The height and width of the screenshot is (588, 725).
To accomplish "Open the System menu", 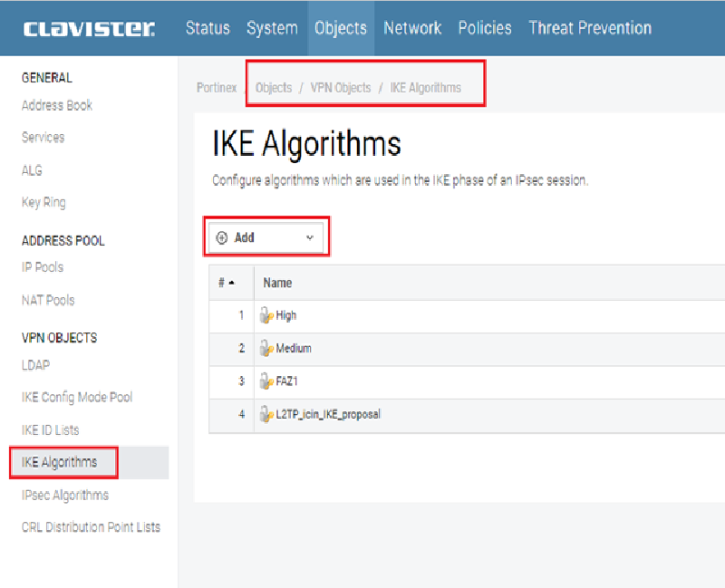I will 272,28.
